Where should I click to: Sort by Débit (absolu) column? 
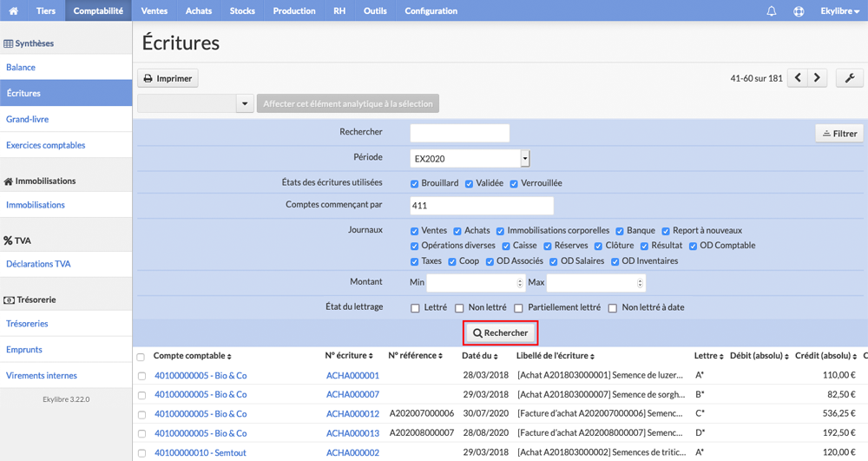tap(759, 356)
